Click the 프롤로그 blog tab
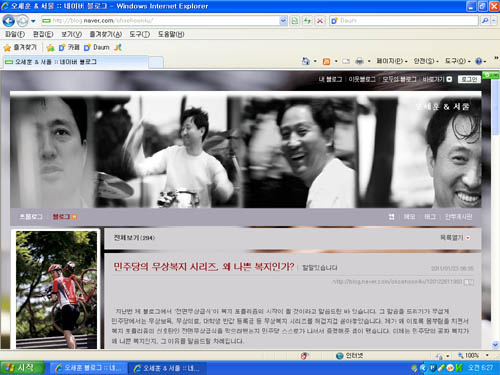 (x=31, y=217)
